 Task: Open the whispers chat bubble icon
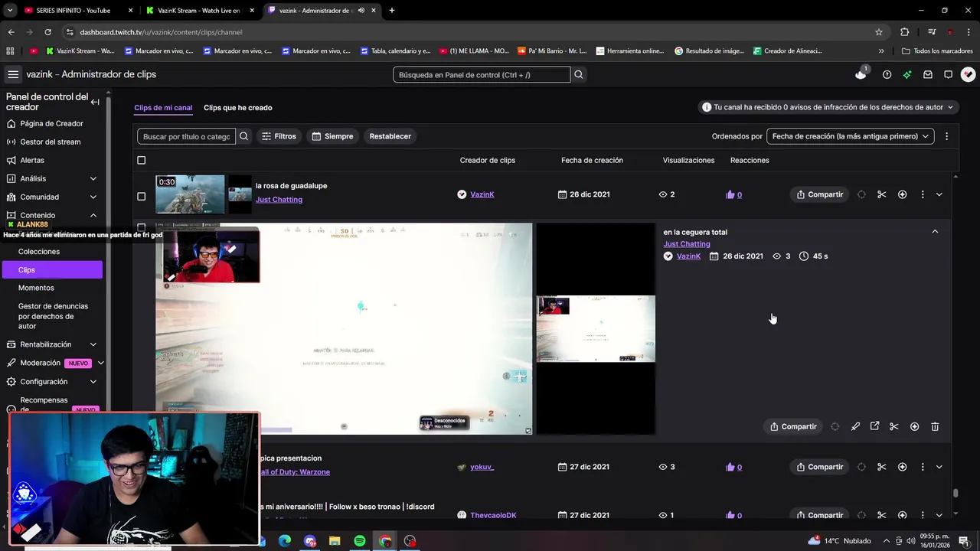(x=948, y=74)
